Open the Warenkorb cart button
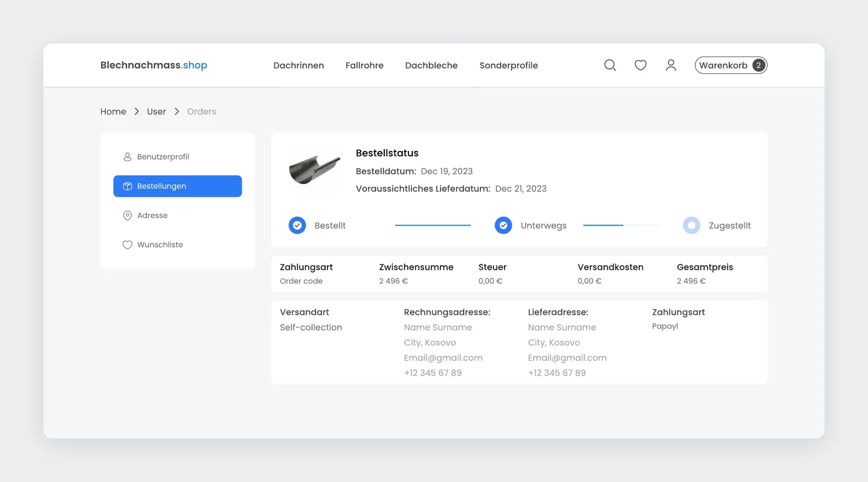Image resolution: width=868 pixels, height=482 pixels. point(731,65)
